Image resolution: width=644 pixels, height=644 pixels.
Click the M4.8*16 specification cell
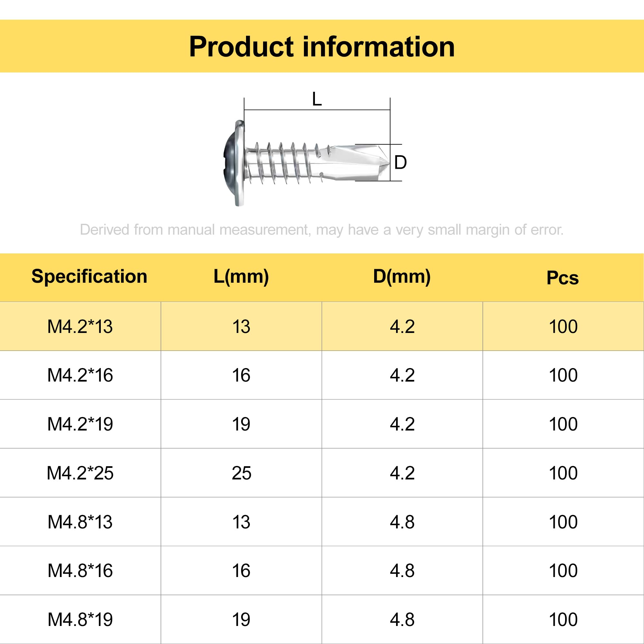[x=80, y=570]
